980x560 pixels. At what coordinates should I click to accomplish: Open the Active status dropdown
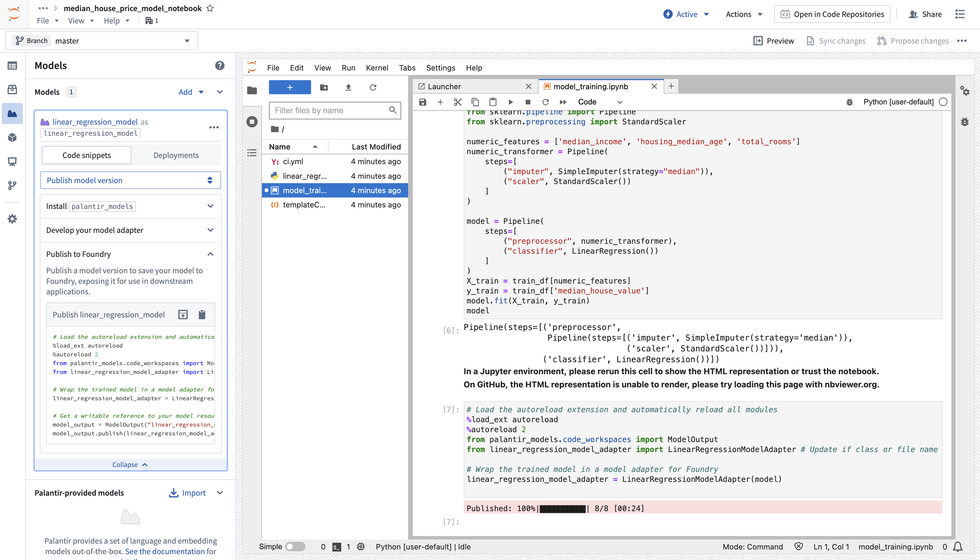click(x=686, y=14)
